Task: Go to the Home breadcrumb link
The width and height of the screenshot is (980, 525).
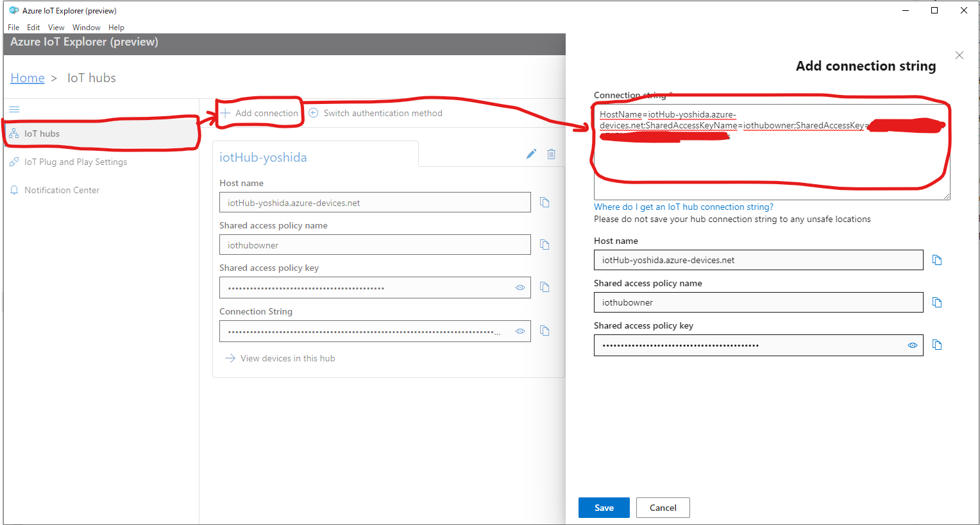Action: click(x=28, y=78)
